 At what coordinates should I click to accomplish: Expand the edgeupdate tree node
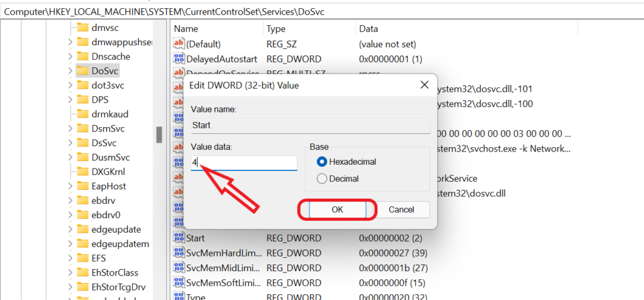click(x=70, y=230)
